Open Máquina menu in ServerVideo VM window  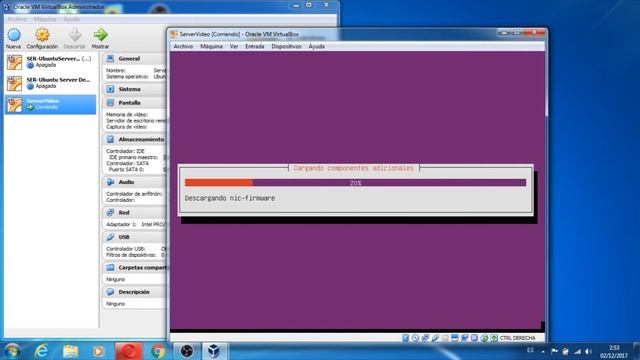pyautogui.click(x=211, y=47)
